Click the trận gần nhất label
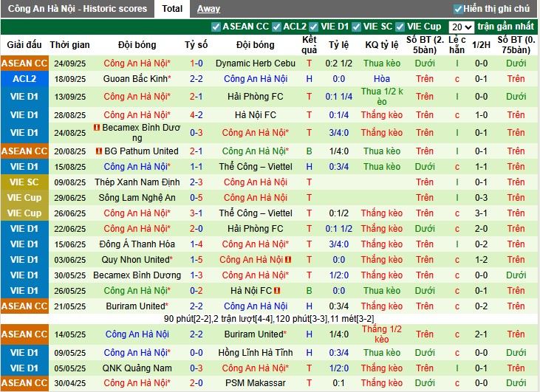The height and width of the screenshot is (392, 540). (505, 27)
